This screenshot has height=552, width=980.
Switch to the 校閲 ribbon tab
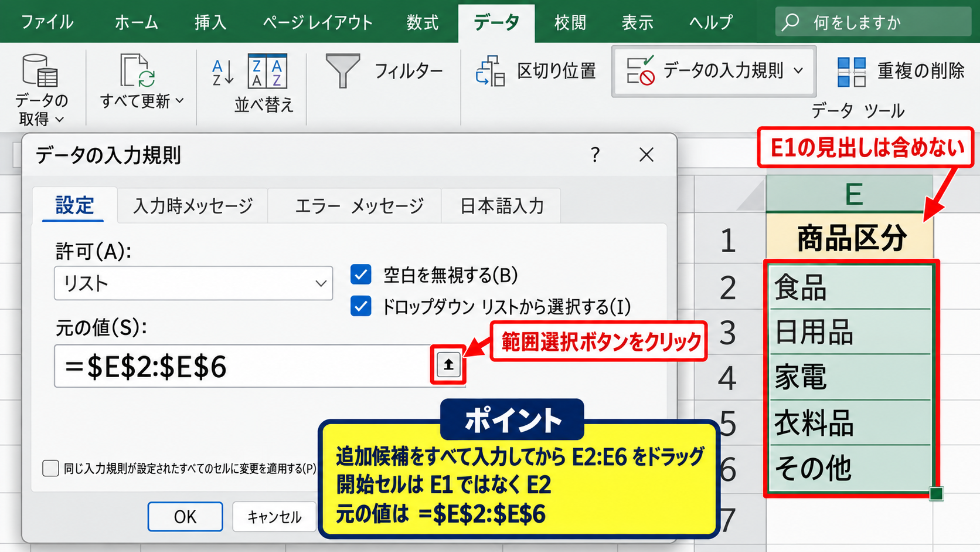(x=570, y=22)
